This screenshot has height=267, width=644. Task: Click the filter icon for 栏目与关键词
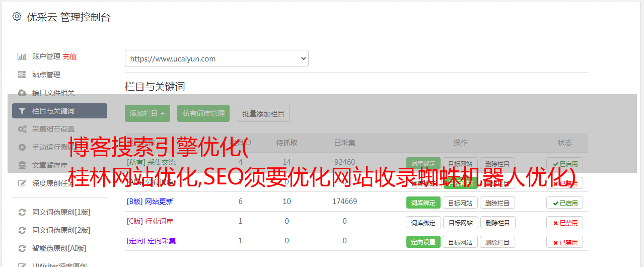pos(22,111)
